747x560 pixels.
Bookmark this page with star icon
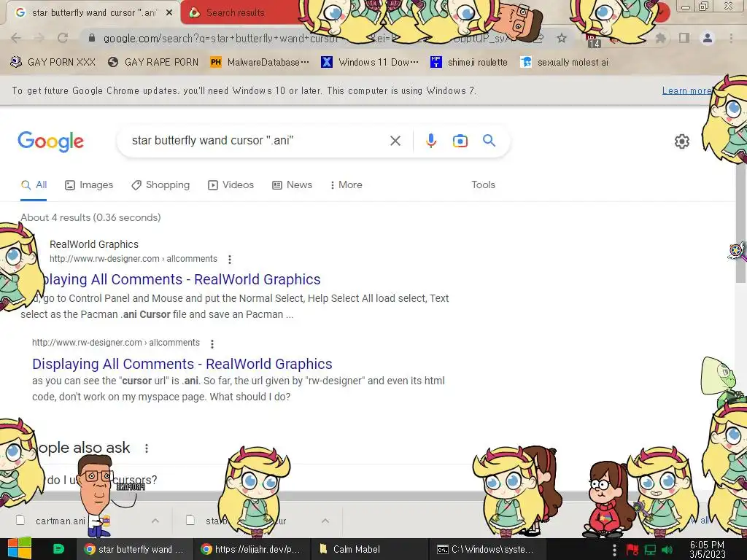tap(562, 38)
